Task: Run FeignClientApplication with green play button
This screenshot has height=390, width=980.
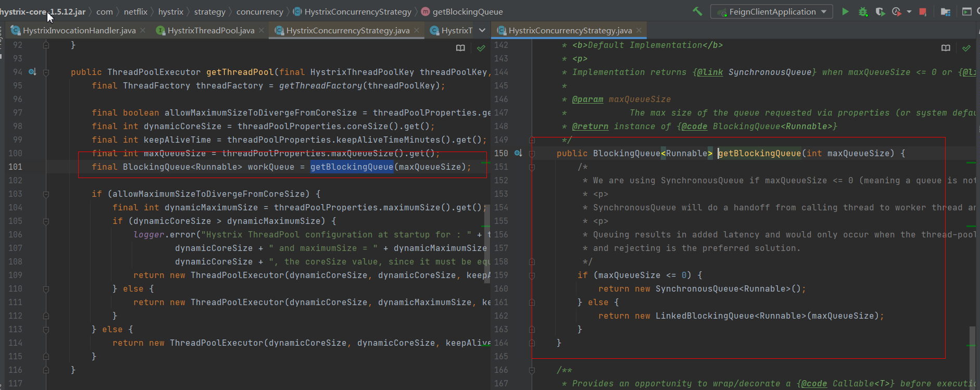Action: click(x=845, y=11)
